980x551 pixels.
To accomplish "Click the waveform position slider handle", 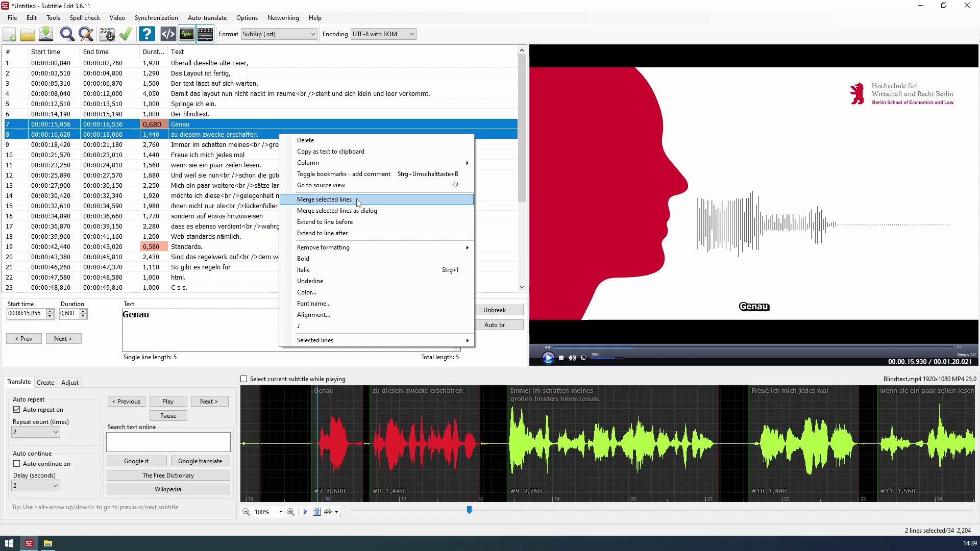I will click(x=469, y=510).
